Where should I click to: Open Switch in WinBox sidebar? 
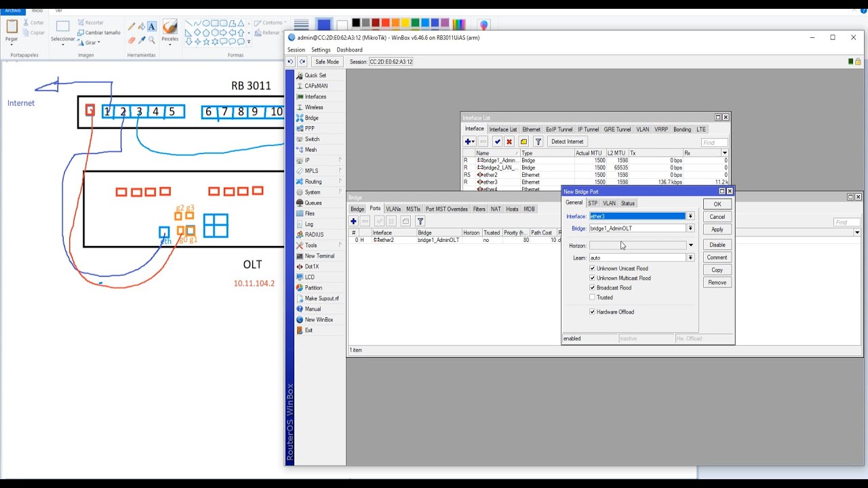pos(312,139)
